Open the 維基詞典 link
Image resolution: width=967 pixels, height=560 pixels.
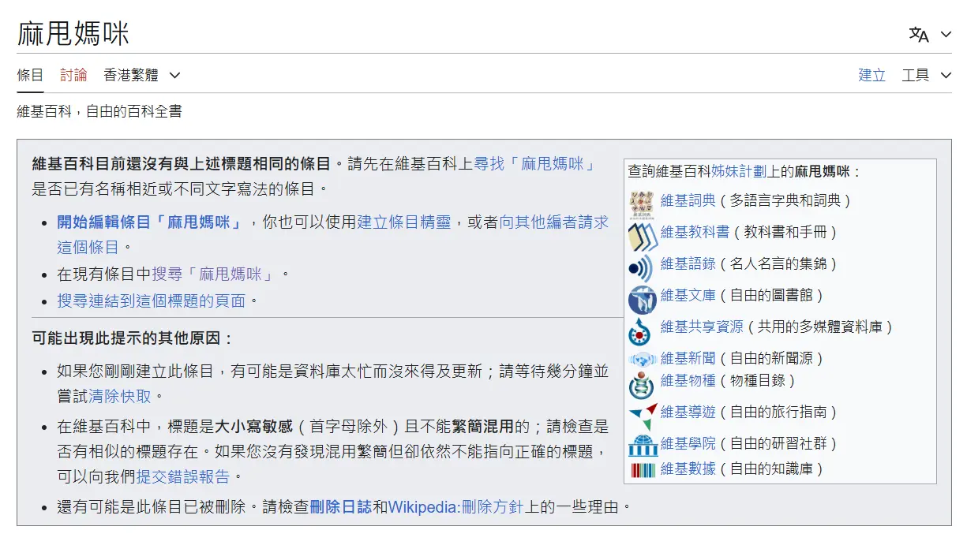click(x=688, y=200)
